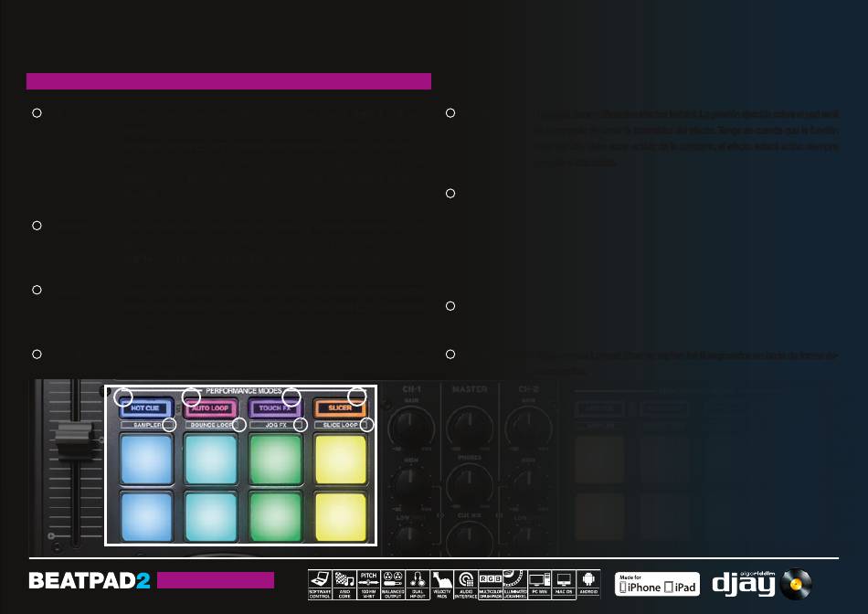Image resolution: width=868 pixels, height=614 pixels.
Task: Select the Android robot icon
Action: tap(587, 585)
